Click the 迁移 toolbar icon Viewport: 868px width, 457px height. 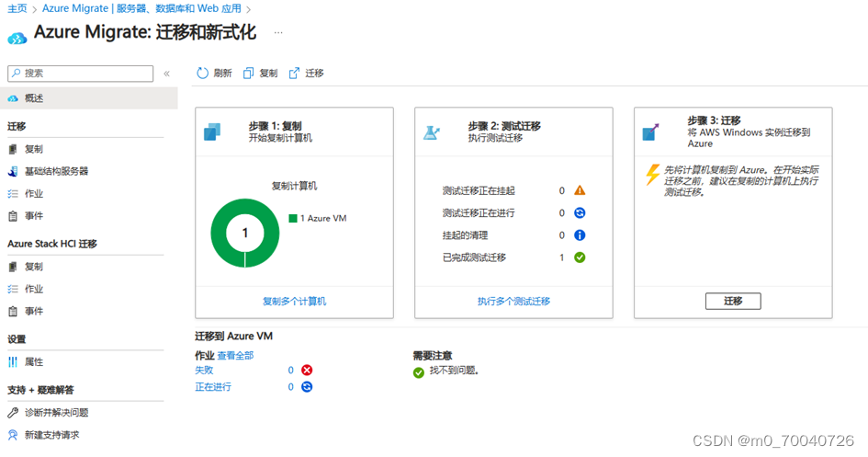pyautogui.click(x=294, y=74)
